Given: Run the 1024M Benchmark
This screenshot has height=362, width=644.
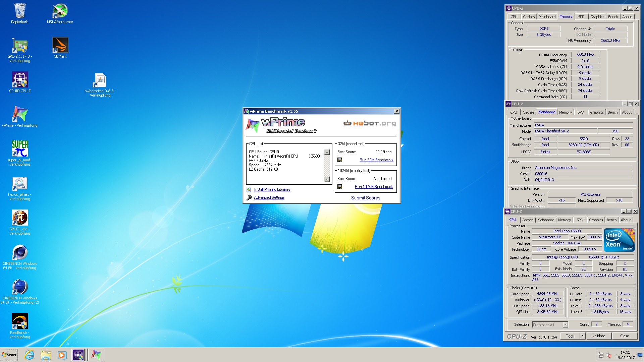Looking at the screenshot, I should (374, 187).
